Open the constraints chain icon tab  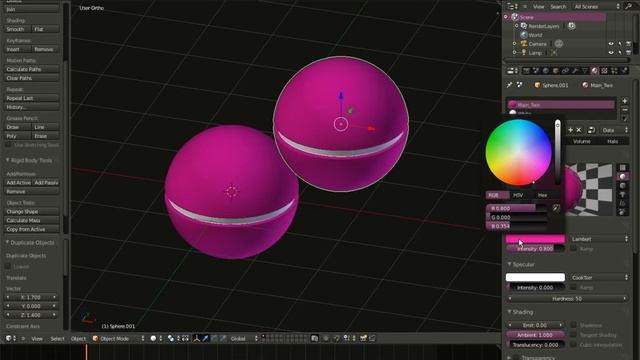pos(565,71)
